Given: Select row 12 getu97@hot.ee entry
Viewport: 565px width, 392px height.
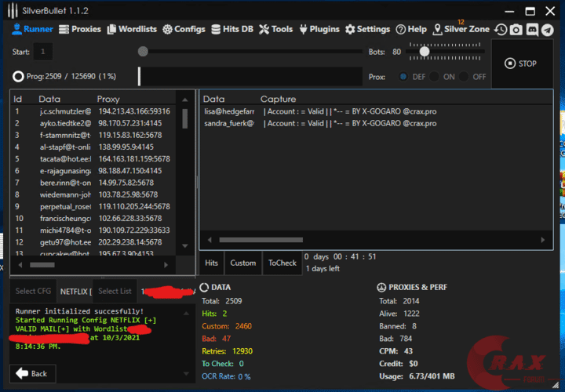Looking at the screenshot, I should tap(93, 242).
